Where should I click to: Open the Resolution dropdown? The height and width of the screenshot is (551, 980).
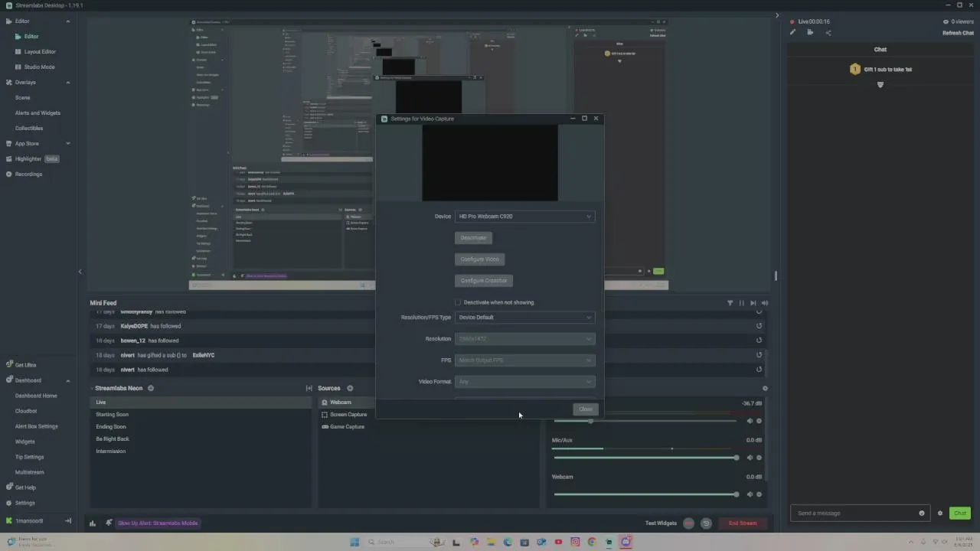click(524, 339)
